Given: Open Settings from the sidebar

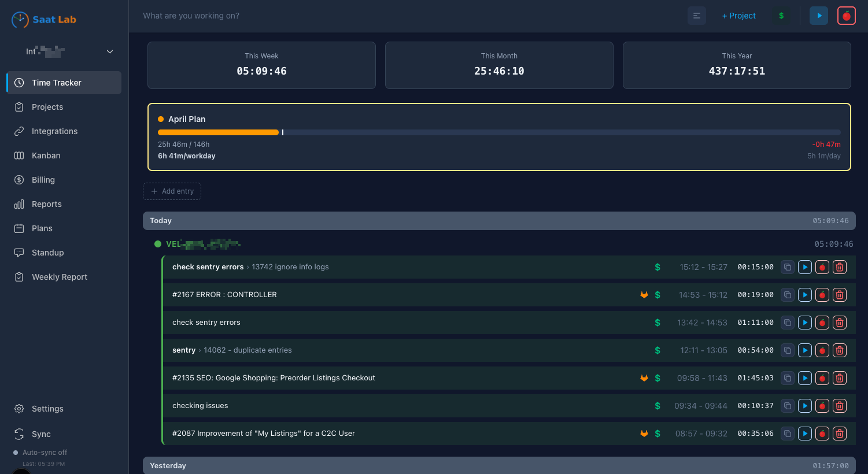Looking at the screenshot, I should coord(64,409).
